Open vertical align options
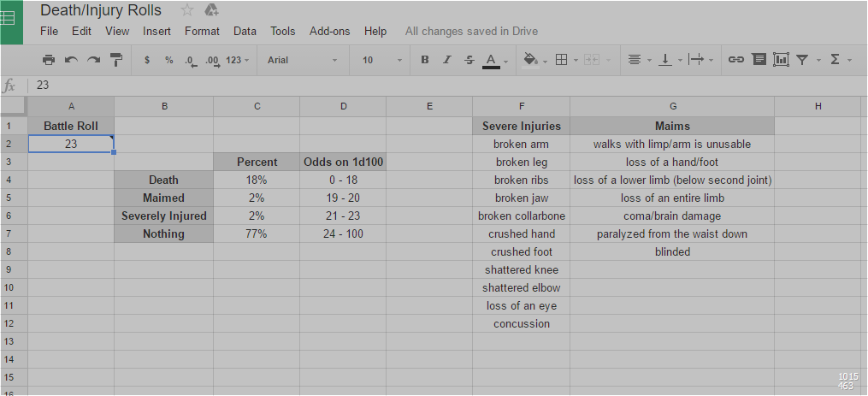Image resolution: width=868 pixels, height=396 pixels. (664, 60)
